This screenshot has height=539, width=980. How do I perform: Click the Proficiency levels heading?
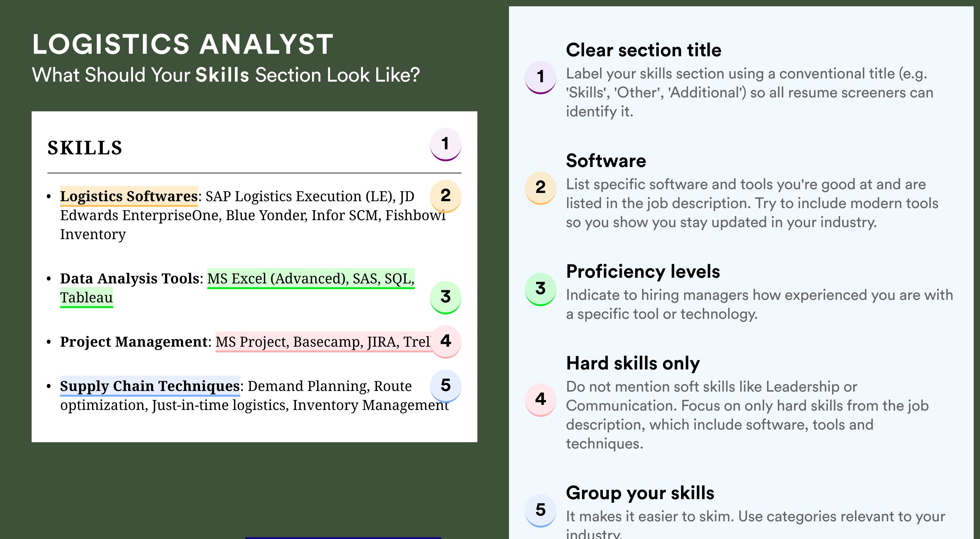point(643,271)
